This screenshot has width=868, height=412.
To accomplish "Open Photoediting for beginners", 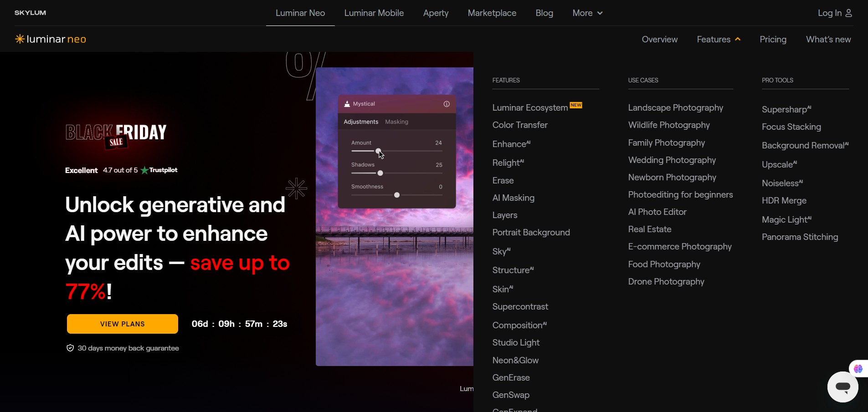I will click(x=681, y=195).
